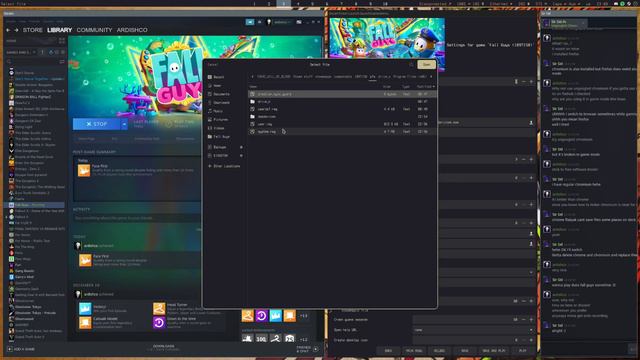640x360 pixels.
Task: Click the chat message input field
Action: tap(585, 349)
